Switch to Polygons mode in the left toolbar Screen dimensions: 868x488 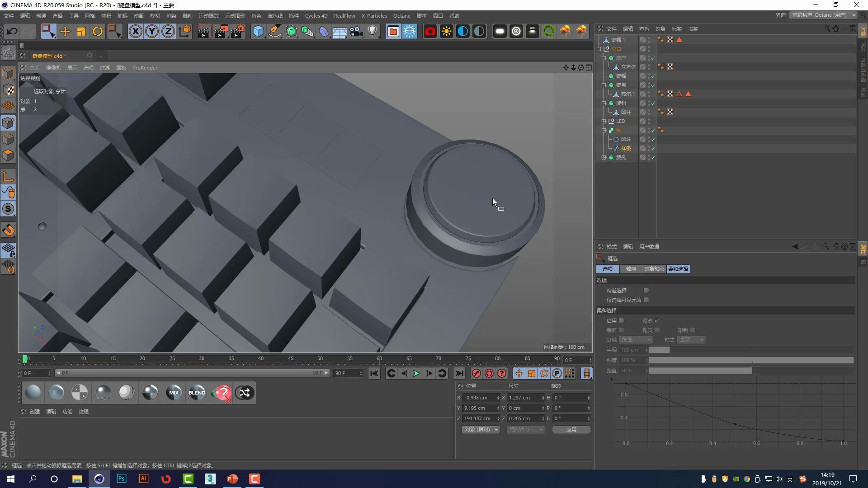point(8,155)
